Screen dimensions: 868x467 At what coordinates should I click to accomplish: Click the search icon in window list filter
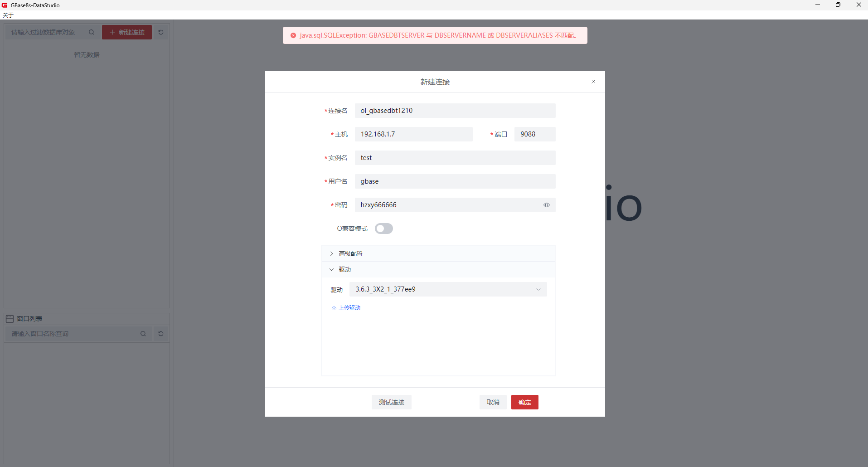(x=143, y=334)
